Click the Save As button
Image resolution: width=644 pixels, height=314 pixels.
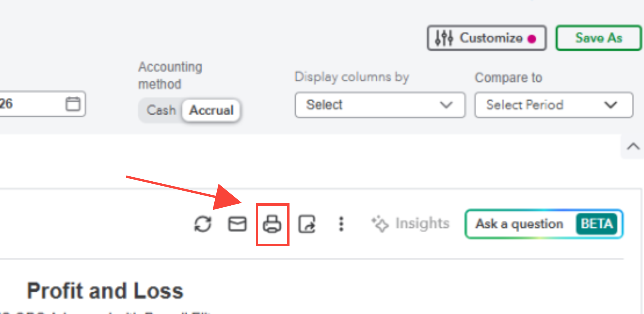pyautogui.click(x=599, y=38)
